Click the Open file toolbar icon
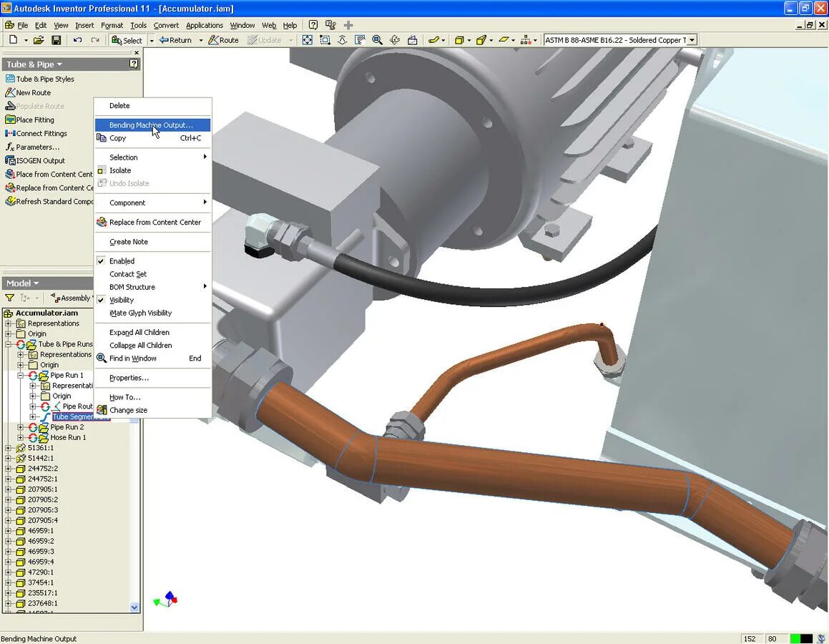The width and height of the screenshot is (829, 644). click(39, 39)
